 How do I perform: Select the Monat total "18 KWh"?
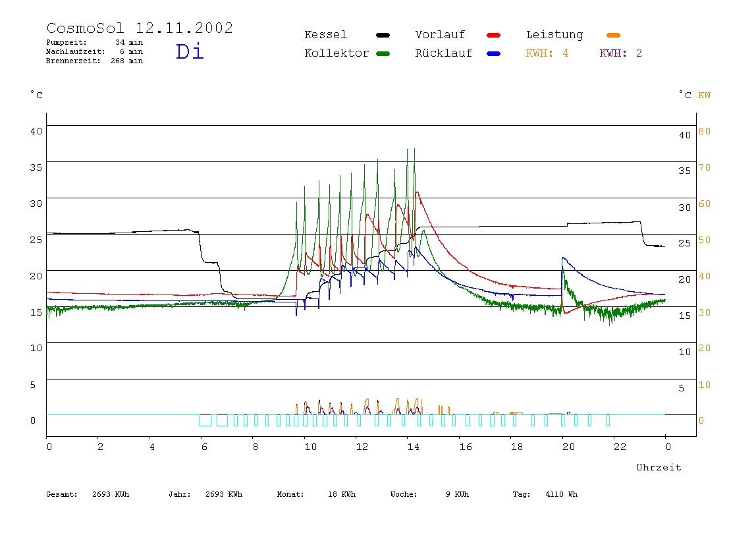(x=342, y=494)
